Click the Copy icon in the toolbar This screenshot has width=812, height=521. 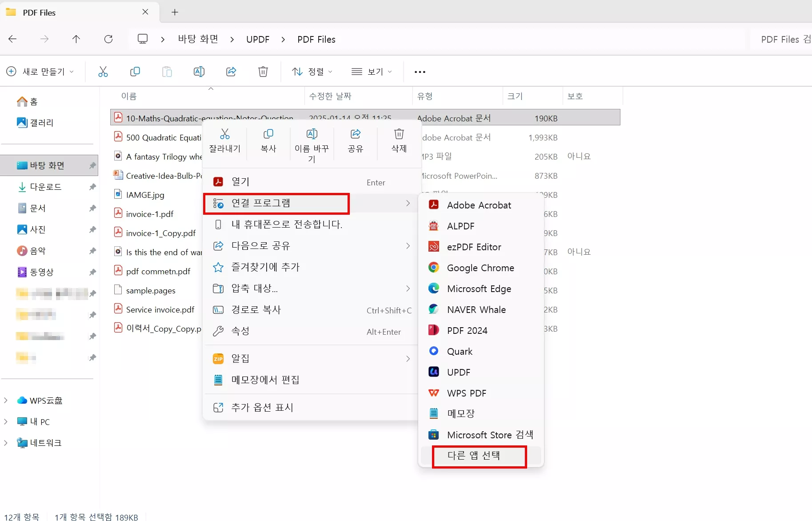point(135,72)
